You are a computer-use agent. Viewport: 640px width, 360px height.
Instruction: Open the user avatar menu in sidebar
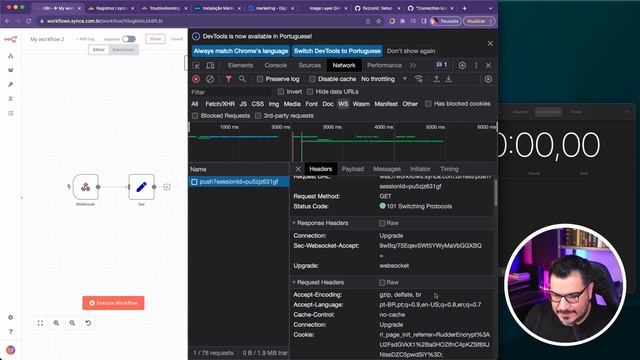pyautogui.click(x=11, y=350)
